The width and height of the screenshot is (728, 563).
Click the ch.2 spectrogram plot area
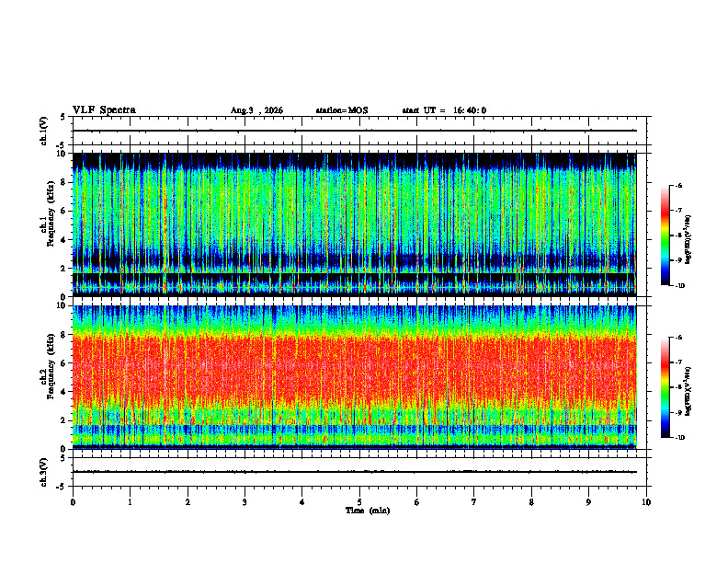point(354,377)
